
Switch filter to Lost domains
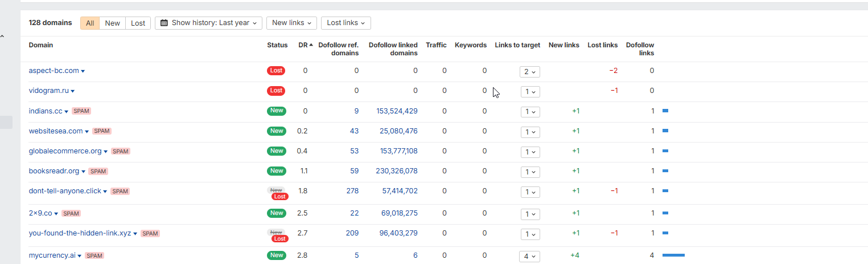click(138, 23)
